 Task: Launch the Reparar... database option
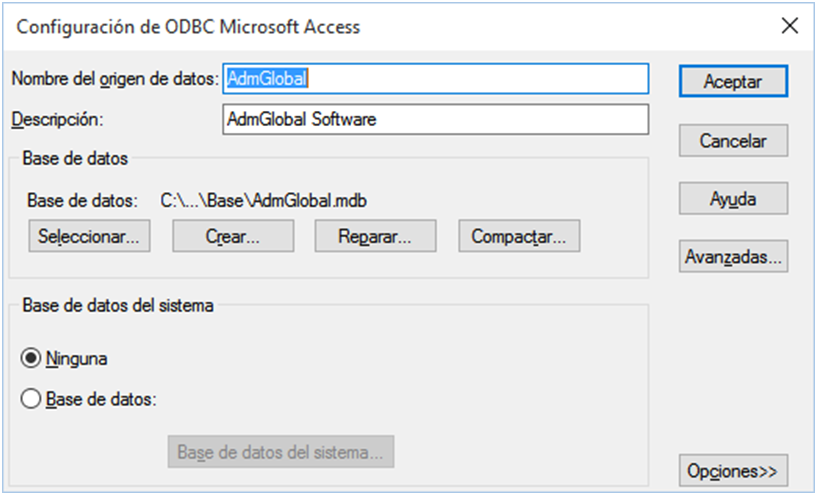click(375, 236)
